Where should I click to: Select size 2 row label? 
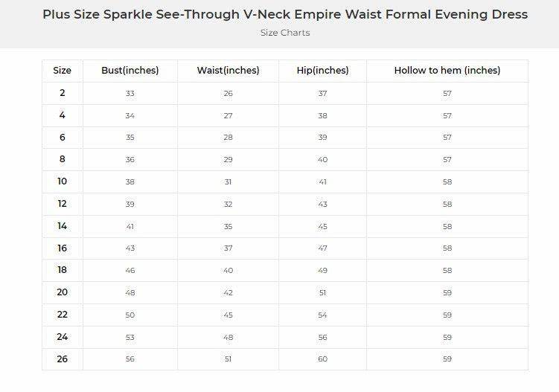[x=63, y=93]
